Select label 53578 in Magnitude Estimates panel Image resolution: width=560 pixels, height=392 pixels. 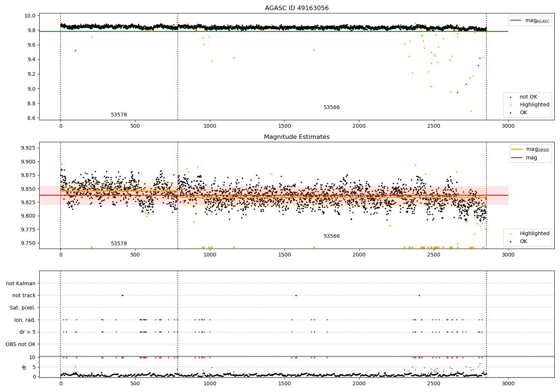click(119, 244)
